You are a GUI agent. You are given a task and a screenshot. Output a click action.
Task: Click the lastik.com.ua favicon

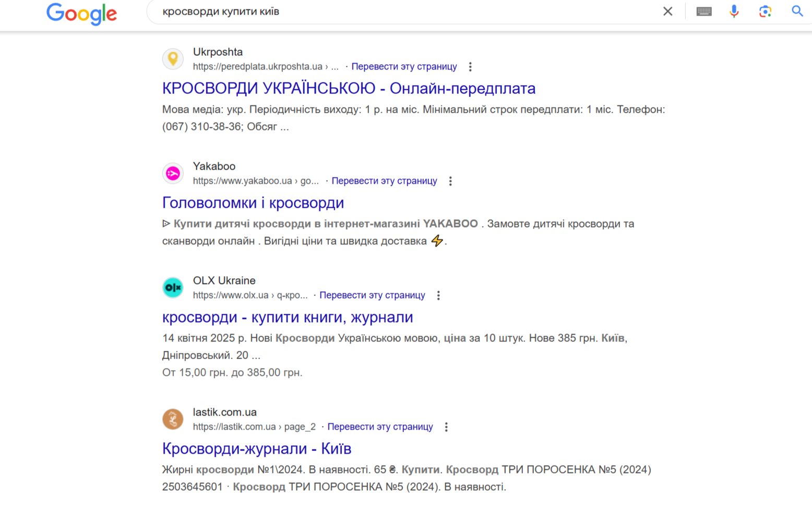click(x=173, y=419)
